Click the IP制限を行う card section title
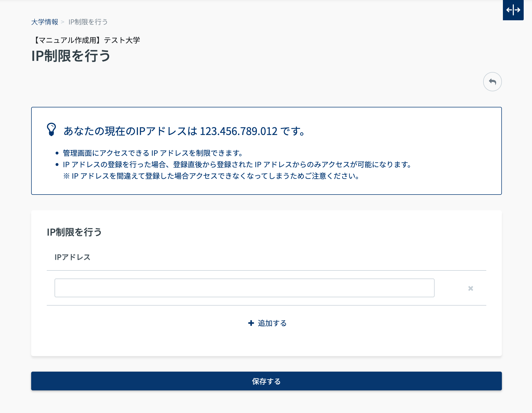Image resolution: width=532 pixels, height=413 pixels. [74, 232]
